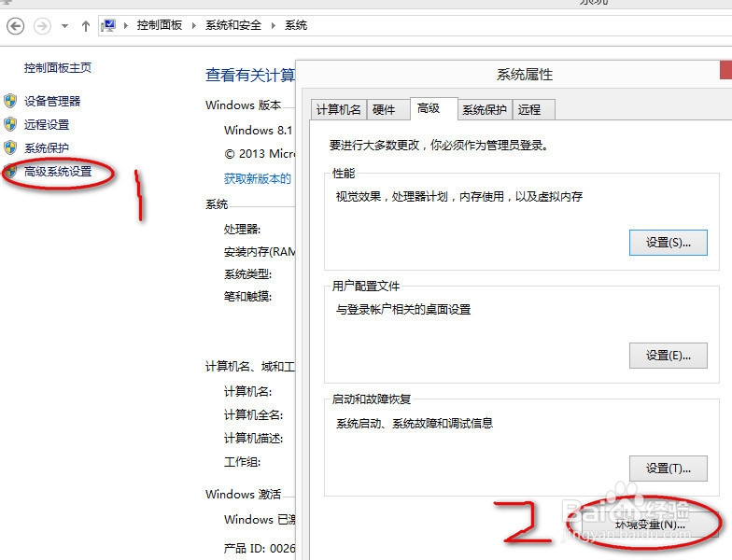Click 设置(T)... startup recovery button
Image resolution: width=732 pixels, height=560 pixels.
coord(669,469)
